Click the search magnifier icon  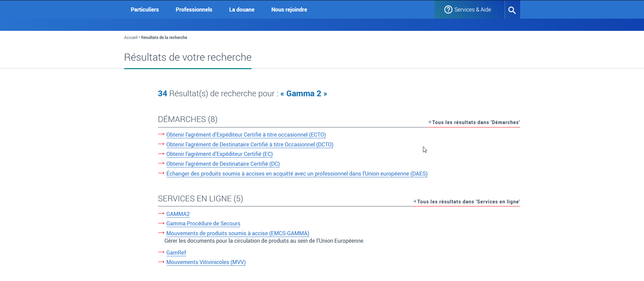pos(512,10)
